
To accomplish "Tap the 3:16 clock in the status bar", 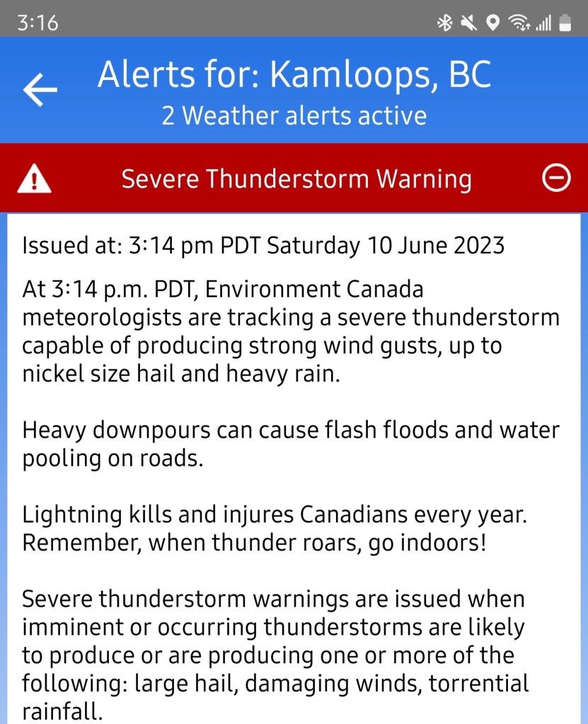I will coord(38,23).
